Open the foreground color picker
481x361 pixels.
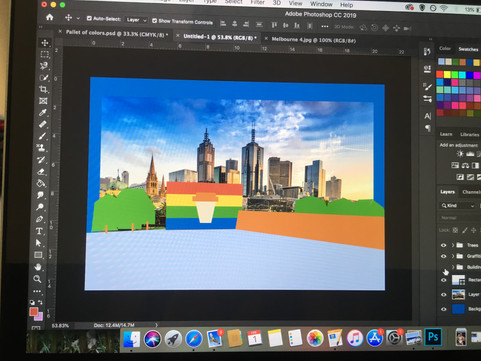33,312
